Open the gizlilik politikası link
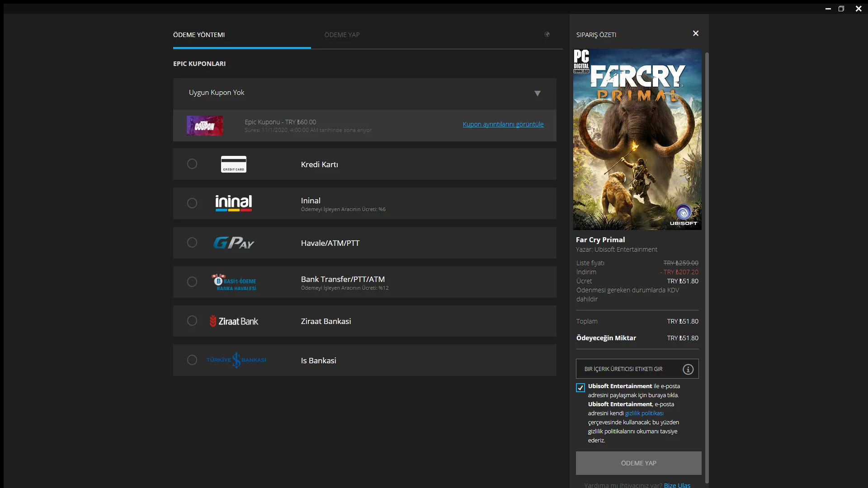 pos(645,413)
